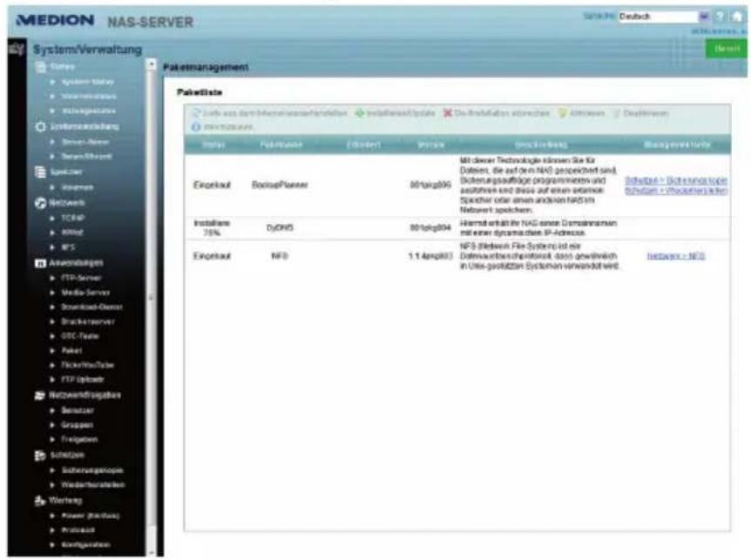Click the Anwendungen section icon
Image resolution: width=751 pixels, height=560 pixels.
coord(41,263)
